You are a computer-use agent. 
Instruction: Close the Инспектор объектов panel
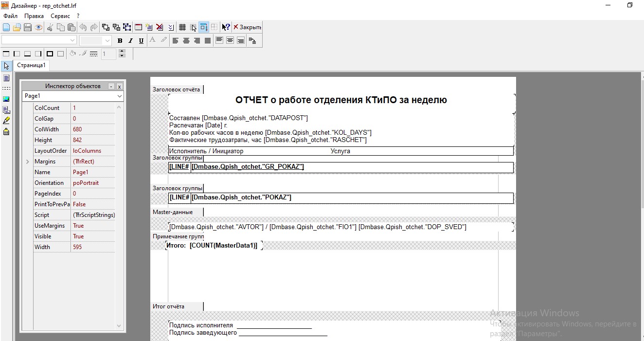[x=119, y=86]
